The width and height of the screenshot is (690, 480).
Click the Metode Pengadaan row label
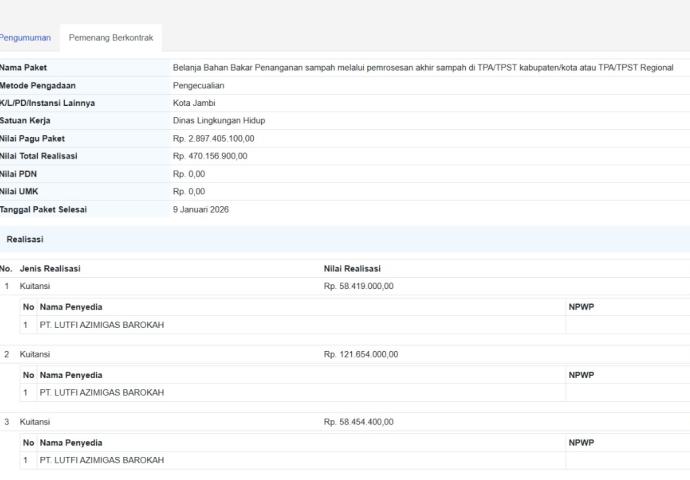[x=38, y=86]
